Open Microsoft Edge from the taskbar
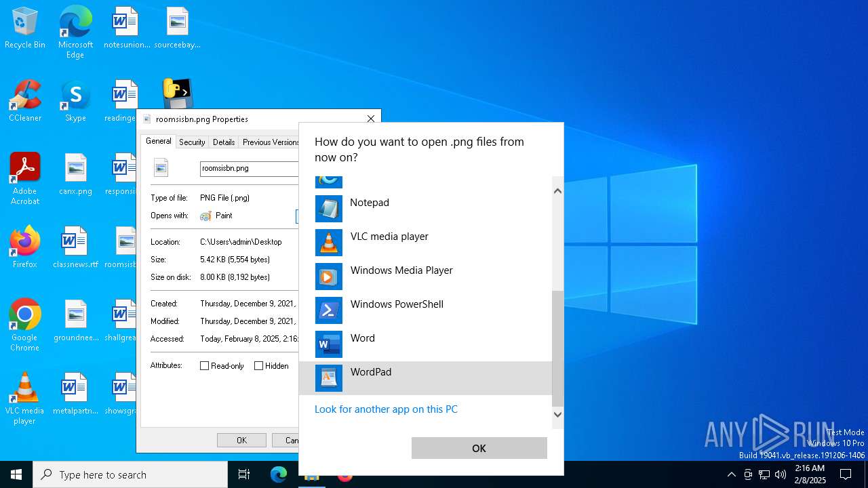Viewport: 868px width, 488px height. 279,474
